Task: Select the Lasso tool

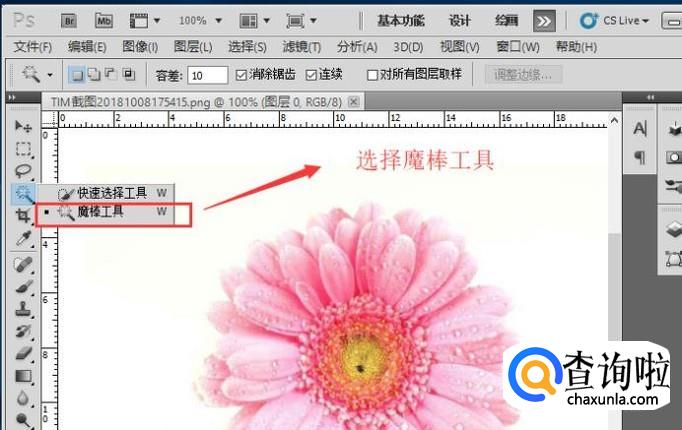Action: [23, 171]
